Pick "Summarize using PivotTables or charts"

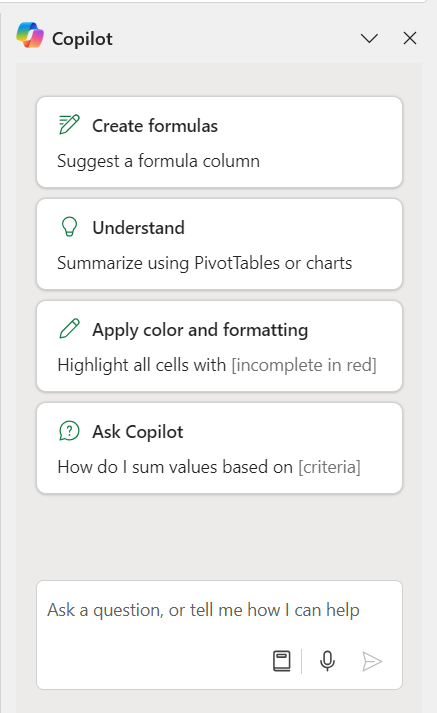click(205, 263)
